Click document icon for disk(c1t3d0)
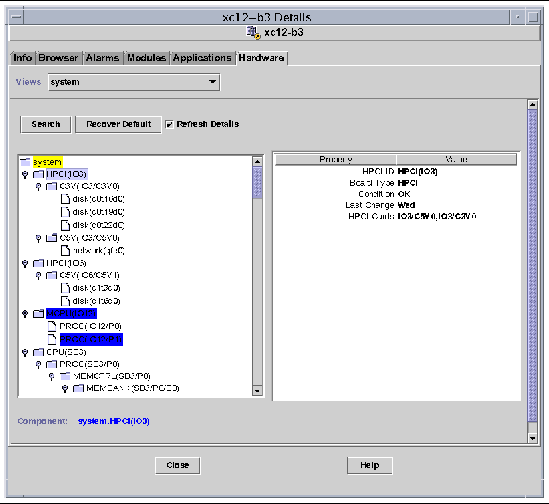Viewport: 549px width, 504px height. [65, 288]
